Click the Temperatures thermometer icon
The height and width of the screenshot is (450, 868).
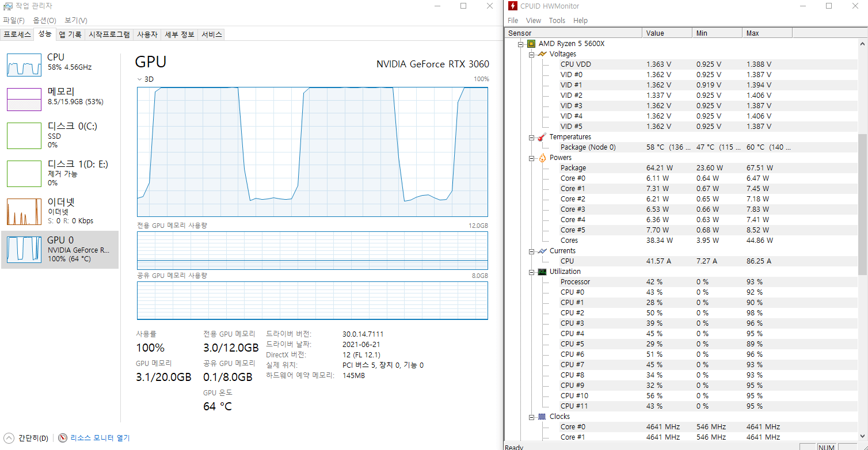(x=542, y=137)
